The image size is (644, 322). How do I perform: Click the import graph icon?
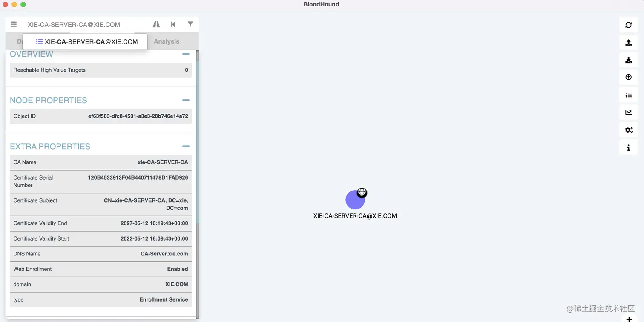point(628,60)
